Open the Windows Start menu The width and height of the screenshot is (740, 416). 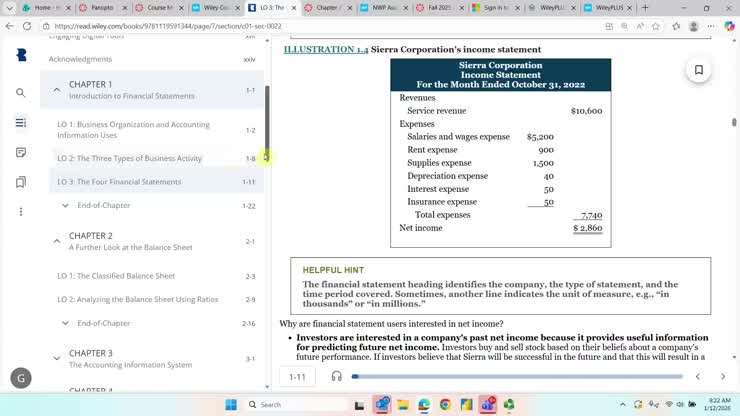point(231,405)
